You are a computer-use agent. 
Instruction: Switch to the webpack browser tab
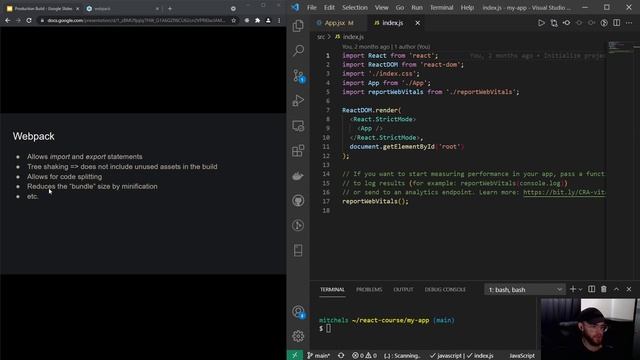(122, 8)
